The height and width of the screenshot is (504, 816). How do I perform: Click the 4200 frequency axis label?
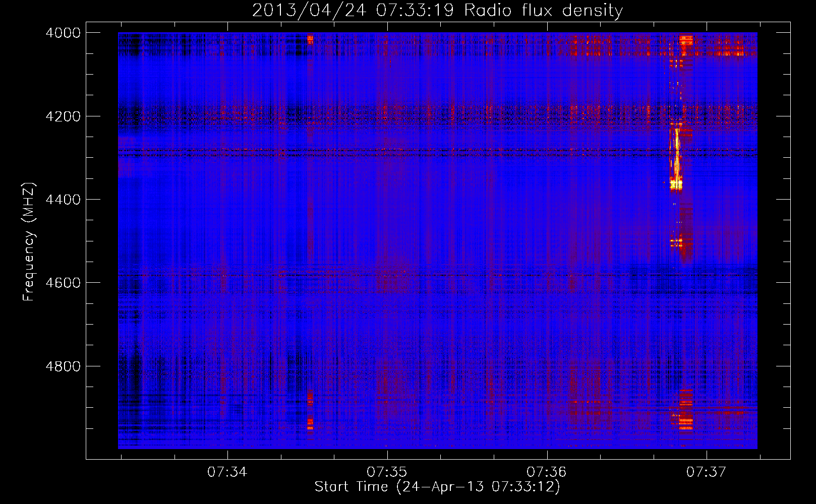coord(63,116)
